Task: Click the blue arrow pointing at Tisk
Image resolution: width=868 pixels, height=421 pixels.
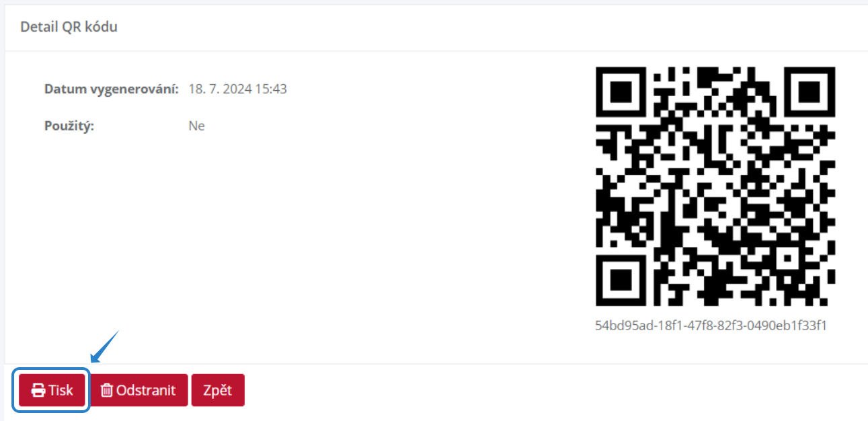Action: pyautogui.click(x=104, y=346)
